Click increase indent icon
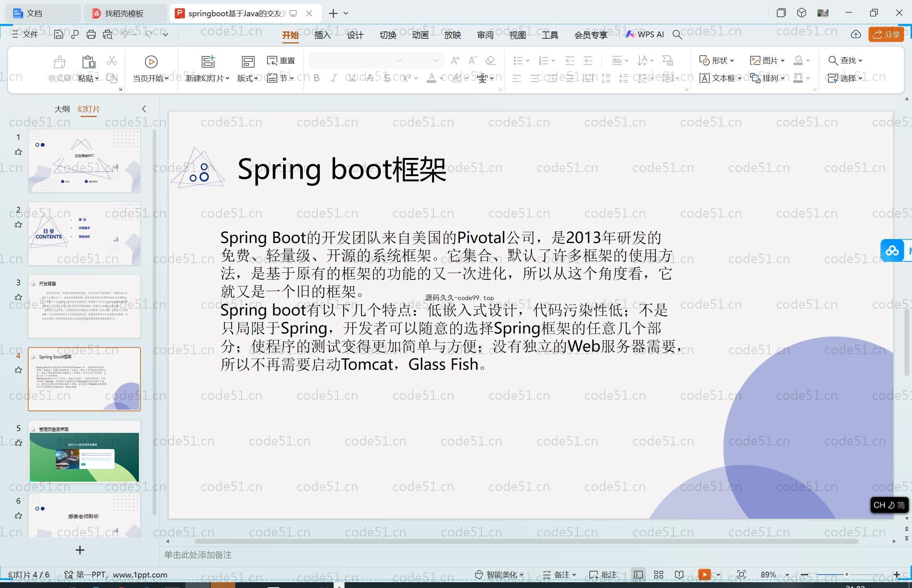Screen dimensions: 912x588 click(x=588, y=60)
